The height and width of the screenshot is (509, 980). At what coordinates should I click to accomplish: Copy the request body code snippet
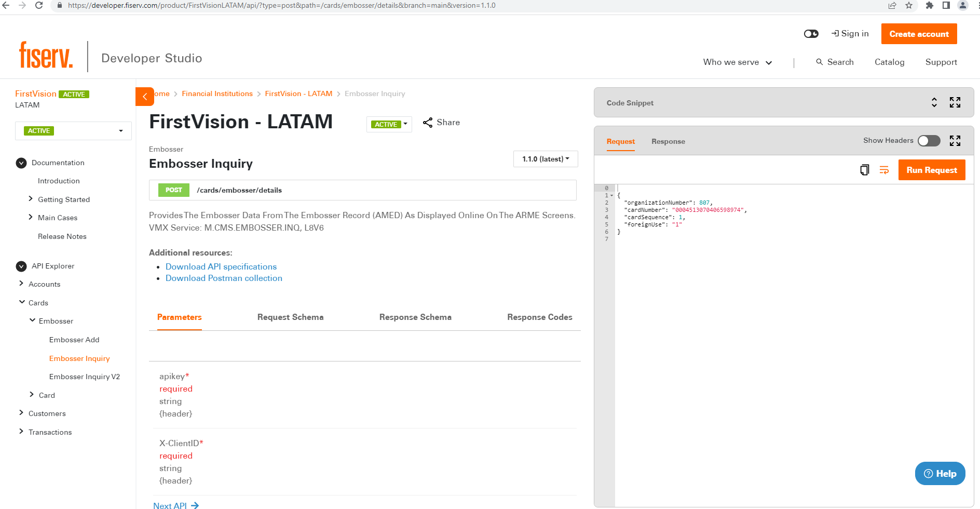tap(864, 170)
